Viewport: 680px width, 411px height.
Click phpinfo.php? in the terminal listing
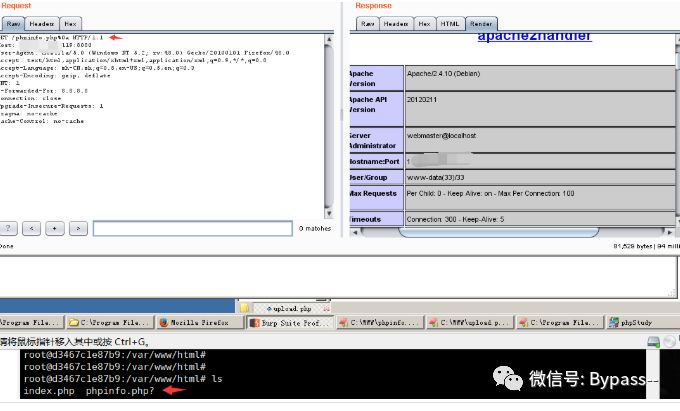120,391
